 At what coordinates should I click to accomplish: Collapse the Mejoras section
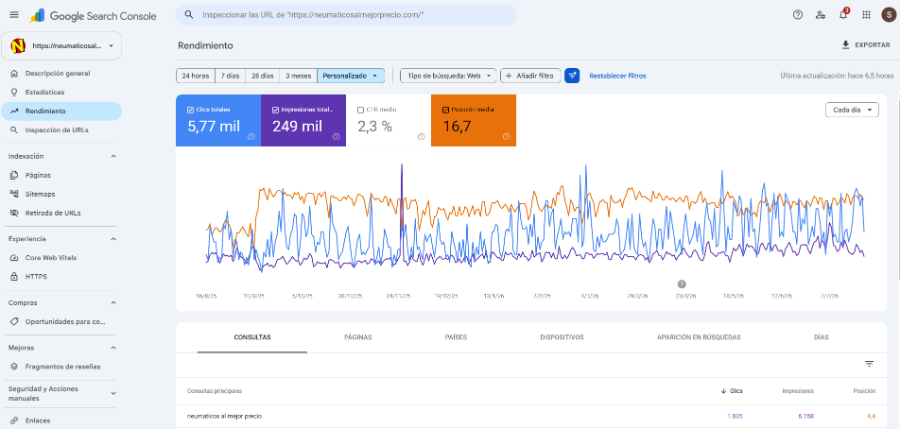[113, 347]
